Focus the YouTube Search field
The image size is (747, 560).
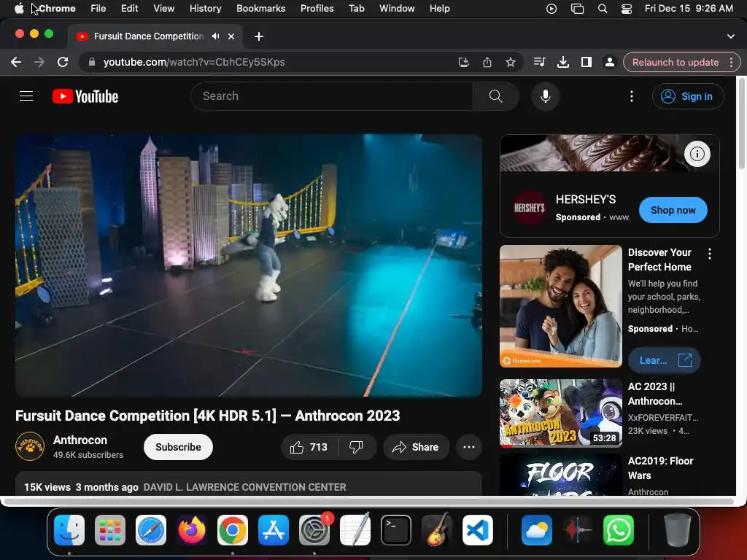[332, 96]
